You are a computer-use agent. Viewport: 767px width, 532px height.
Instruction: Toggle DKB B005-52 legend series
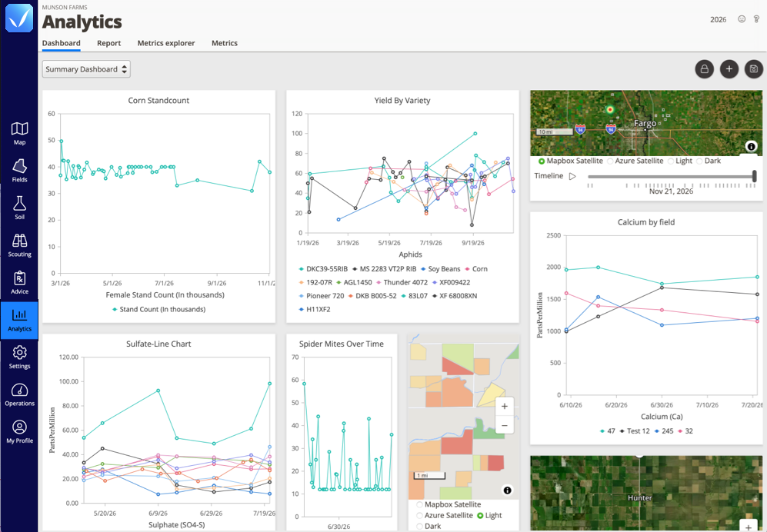click(x=372, y=296)
